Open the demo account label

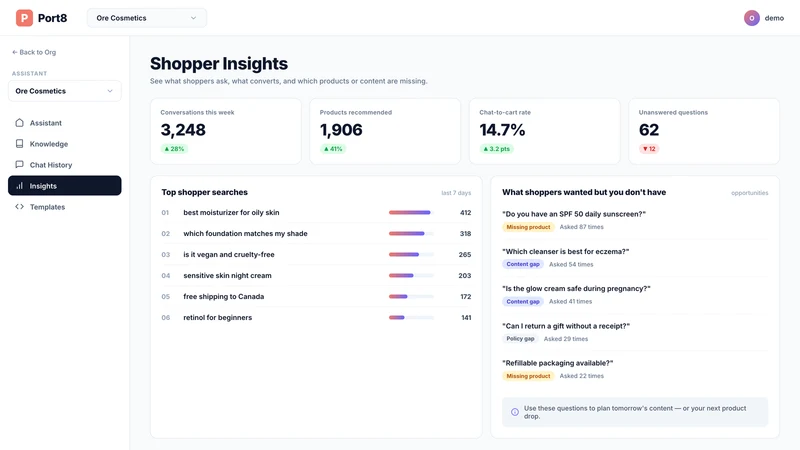pyautogui.click(x=774, y=18)
